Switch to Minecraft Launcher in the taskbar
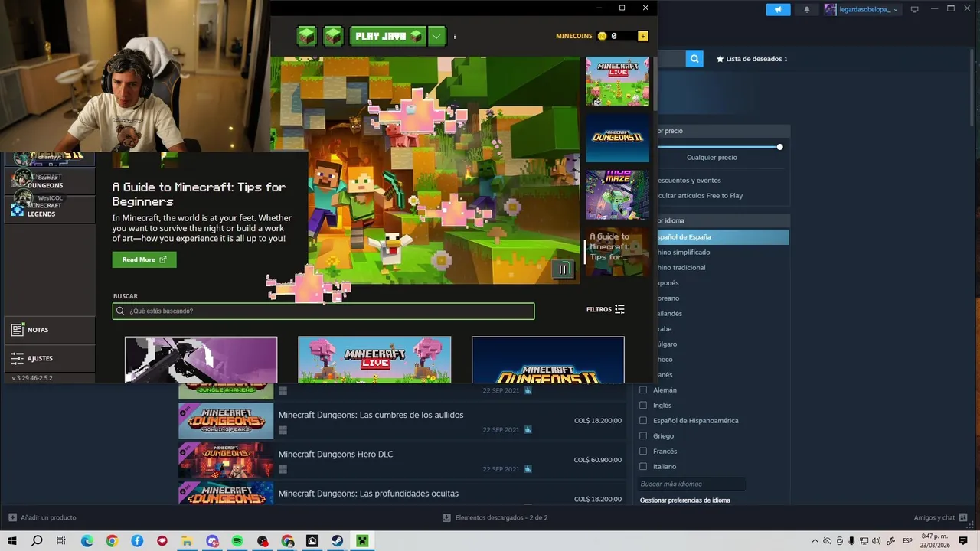The image size is (980, 551). point(362,541)
